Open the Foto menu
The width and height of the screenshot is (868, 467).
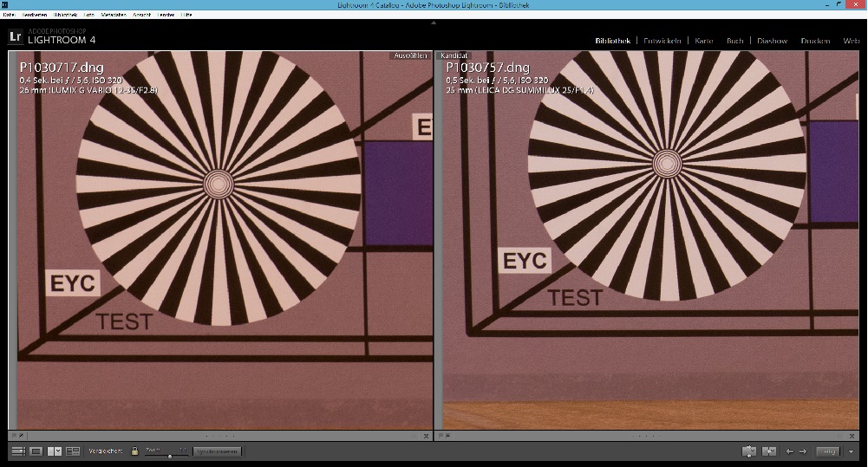[89, 15]
